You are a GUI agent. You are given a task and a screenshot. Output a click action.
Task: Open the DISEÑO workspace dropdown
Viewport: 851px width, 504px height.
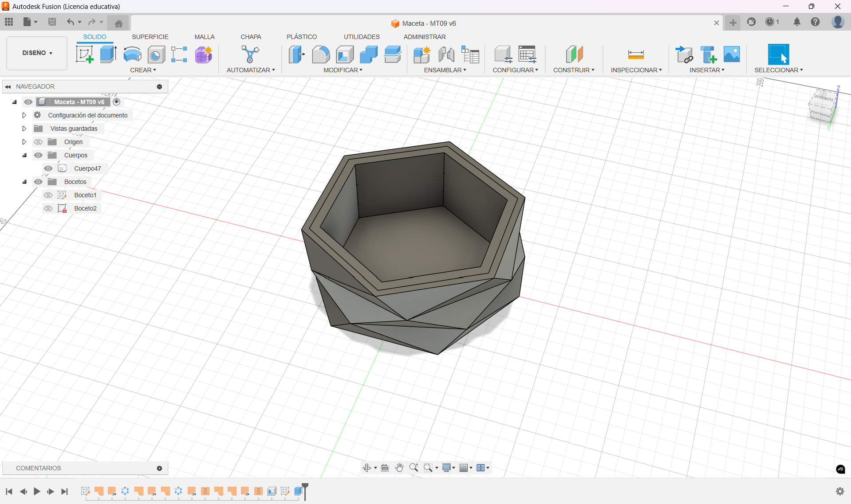(37, 53)
